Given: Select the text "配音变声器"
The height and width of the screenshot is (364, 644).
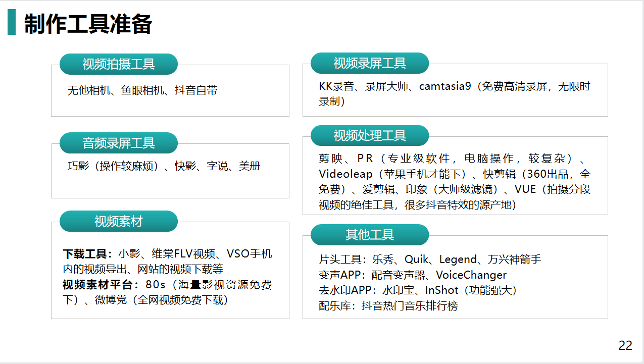Looking at the screenshot, I should coord(398,275).
